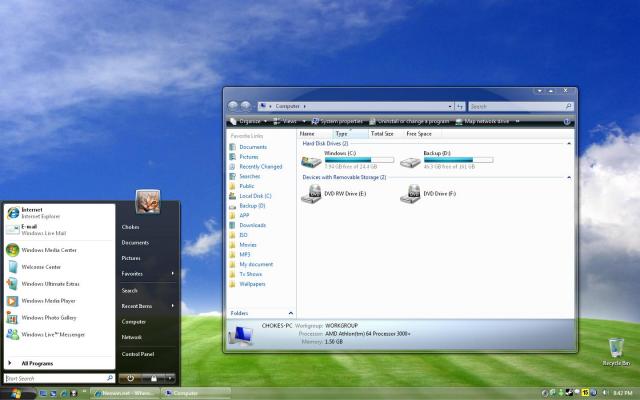Click the Start menu lock button
The height and width of the screenshot is (400, 640).
153,378
